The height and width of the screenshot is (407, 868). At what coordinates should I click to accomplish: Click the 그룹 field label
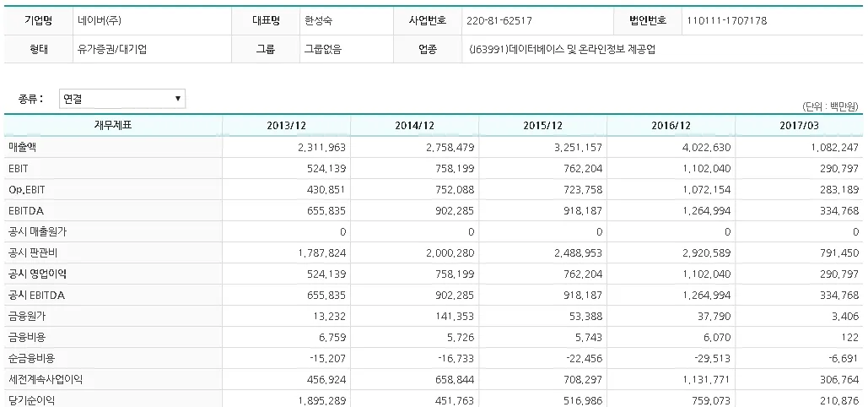click(266, 49)
